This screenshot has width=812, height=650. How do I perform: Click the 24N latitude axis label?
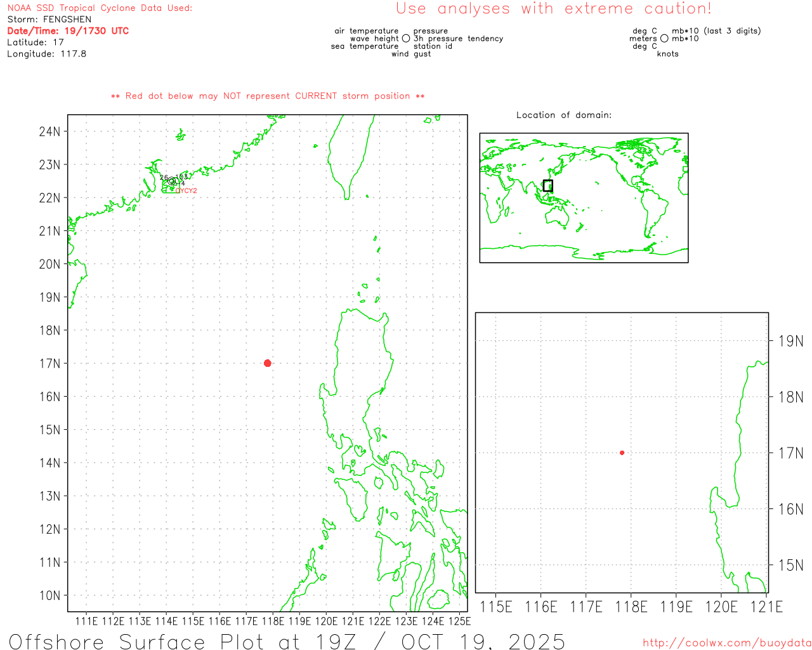(49, 131)
